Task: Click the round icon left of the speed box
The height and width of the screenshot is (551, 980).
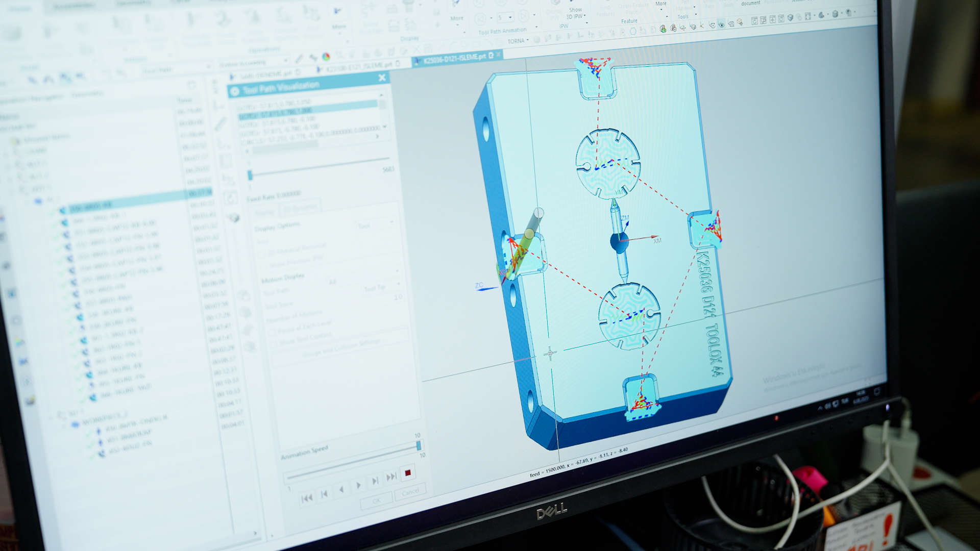Action: (480, 19)
